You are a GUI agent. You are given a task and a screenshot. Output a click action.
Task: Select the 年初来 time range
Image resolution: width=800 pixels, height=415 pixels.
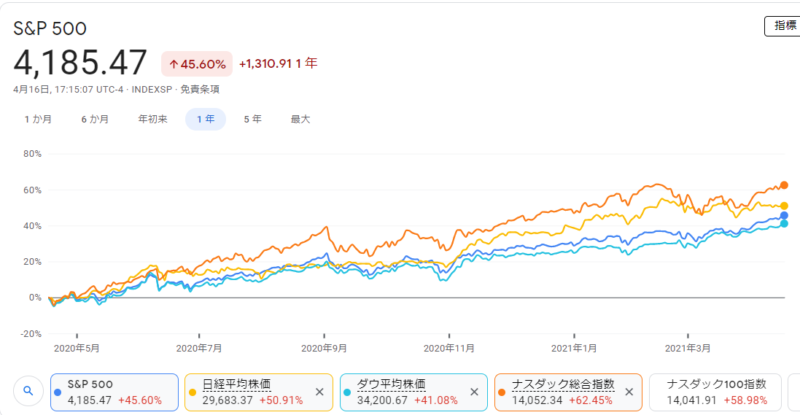pos(153,119)
